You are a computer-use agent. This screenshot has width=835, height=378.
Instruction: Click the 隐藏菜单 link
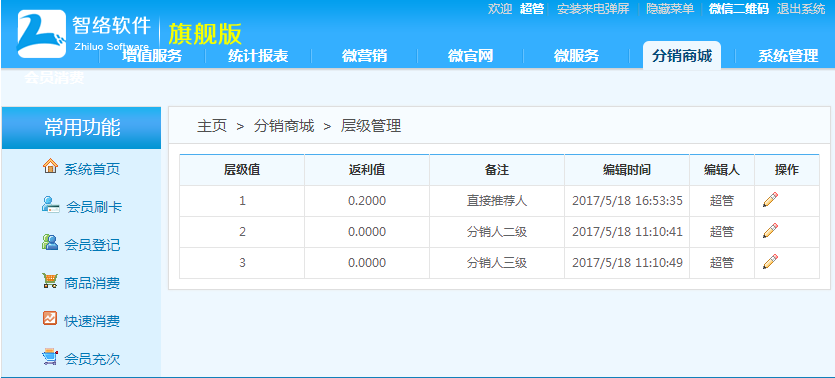point(670,9)
